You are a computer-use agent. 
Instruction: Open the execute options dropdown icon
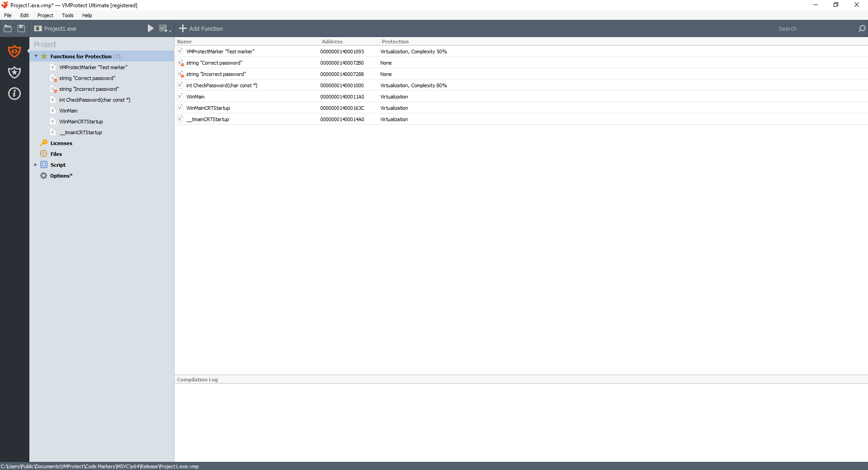(165, 28)
